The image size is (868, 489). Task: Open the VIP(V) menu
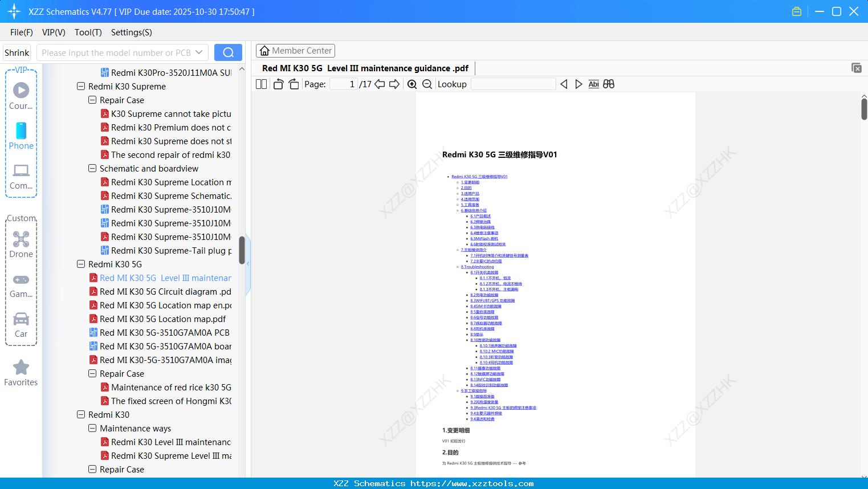54,32
